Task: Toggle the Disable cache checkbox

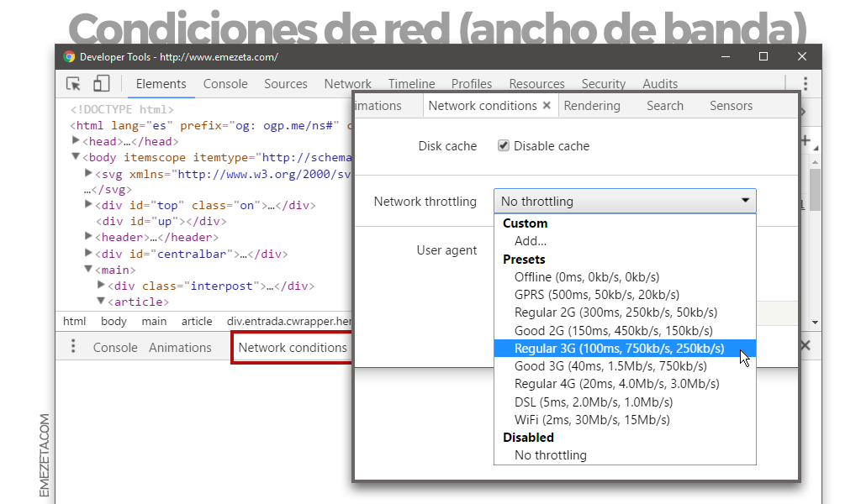Action: point(503,145)
